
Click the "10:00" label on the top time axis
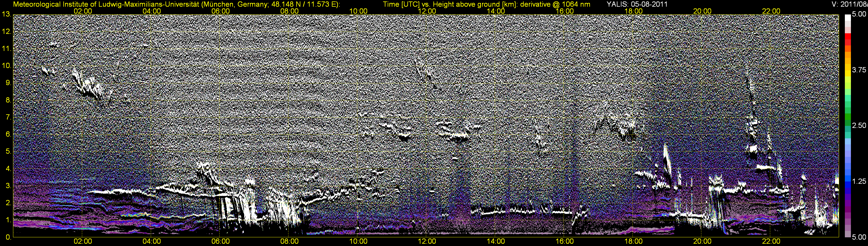tap(358, 11)
